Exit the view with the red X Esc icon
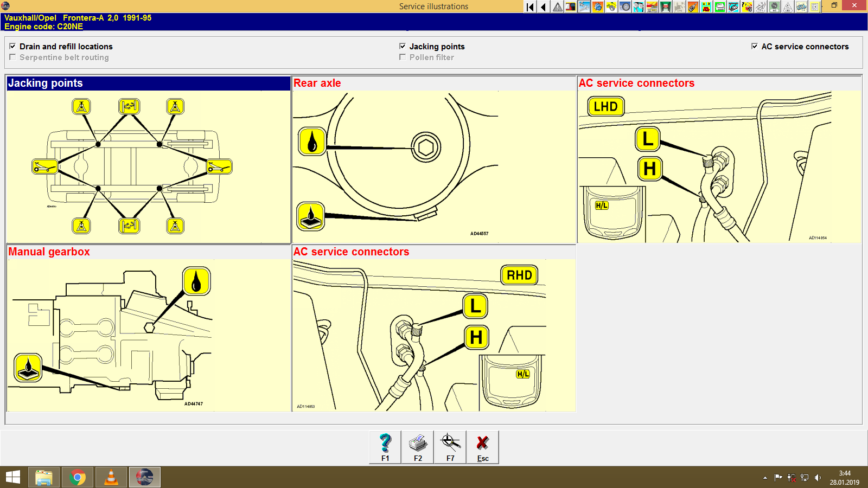This screenshot has height=488, width=868. (482, 446)
